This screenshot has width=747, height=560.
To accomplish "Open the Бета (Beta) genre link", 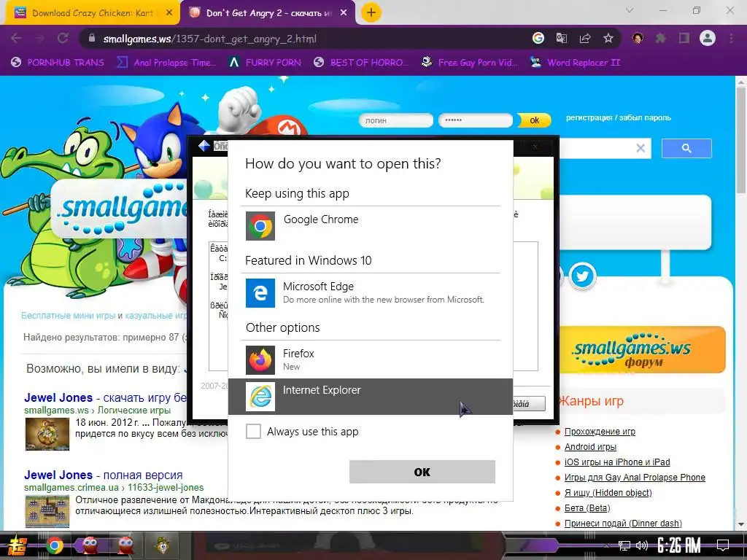I will (x=587, y=507).
